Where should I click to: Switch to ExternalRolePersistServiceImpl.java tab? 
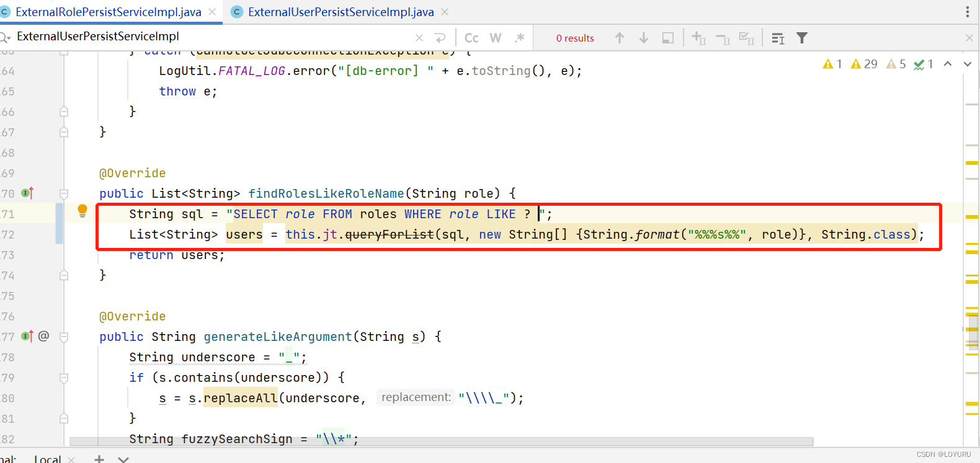[108, 12]
